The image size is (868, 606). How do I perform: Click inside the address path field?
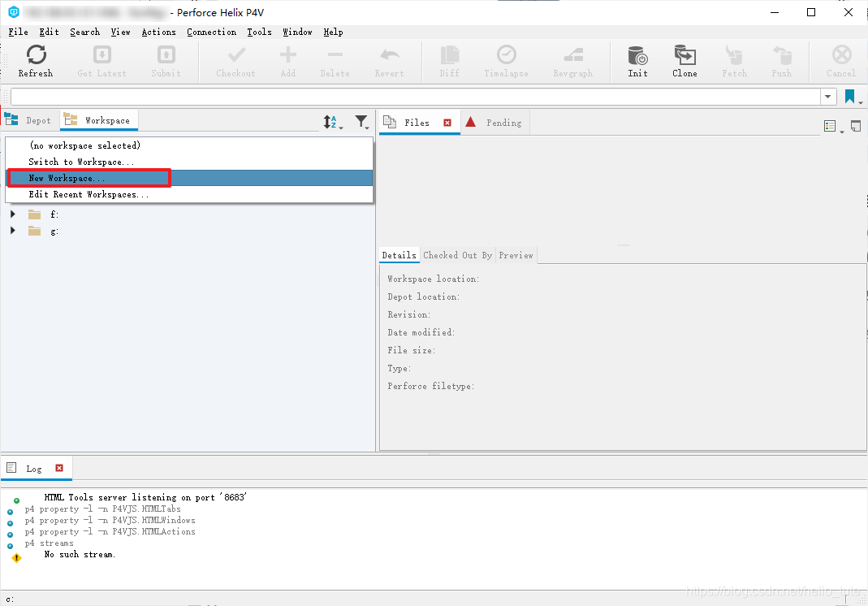pyautogui.click(x=415, y=97)
